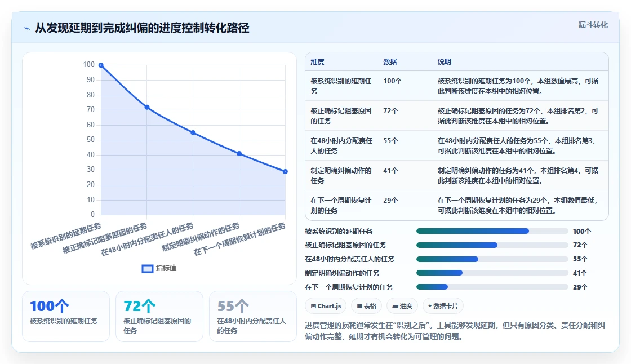Click the progress bar for 被系统识别的延期任务
This screenshot has height=364, width=631.
click(492, 231)
